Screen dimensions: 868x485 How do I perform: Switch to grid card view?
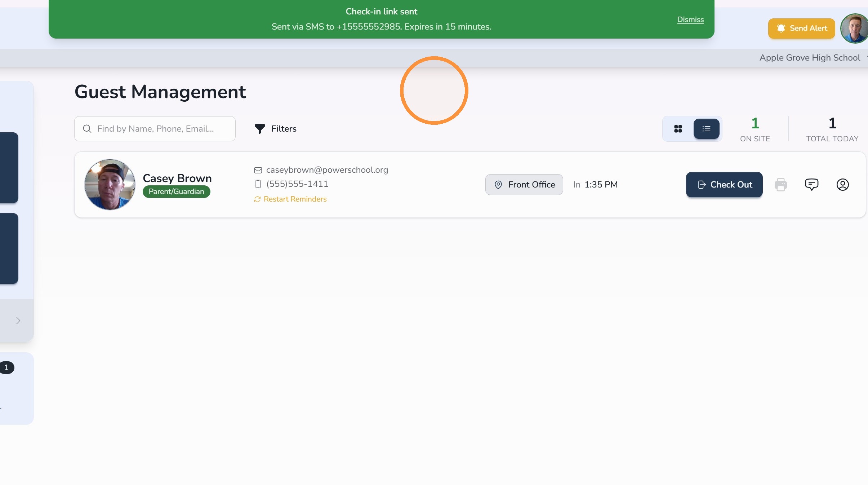click(678, 129)
